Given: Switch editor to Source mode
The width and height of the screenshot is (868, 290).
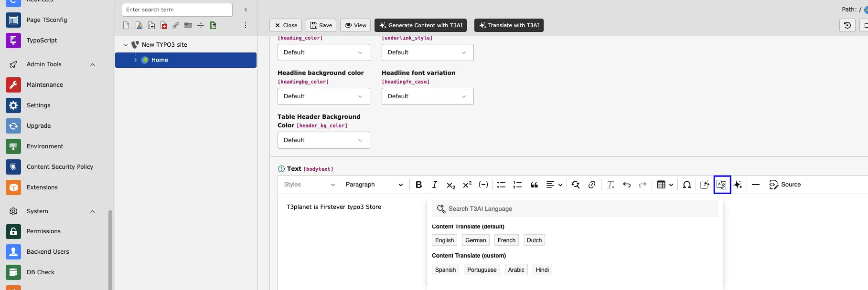Looking at the screenshot, I should coord(785,185).
